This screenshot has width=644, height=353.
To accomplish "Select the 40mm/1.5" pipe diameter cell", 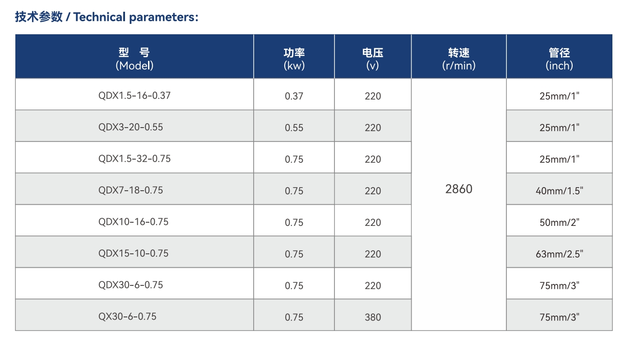I will [x=559, y=191].
